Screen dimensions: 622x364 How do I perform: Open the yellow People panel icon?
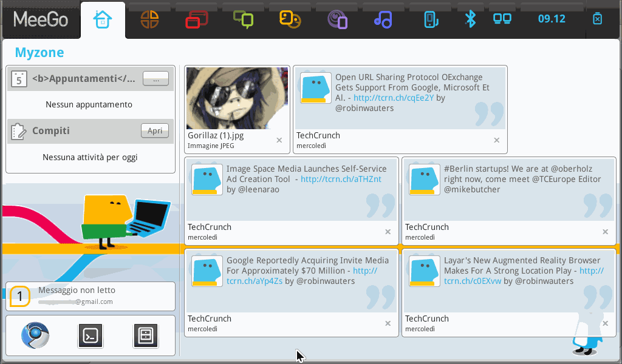(290, 19)
